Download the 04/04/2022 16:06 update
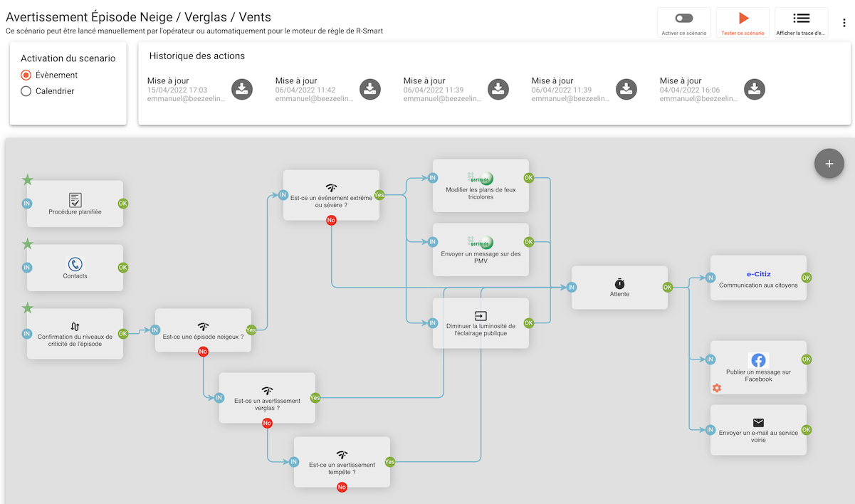Screen dimensions: 855x504 tap(755, 89)
